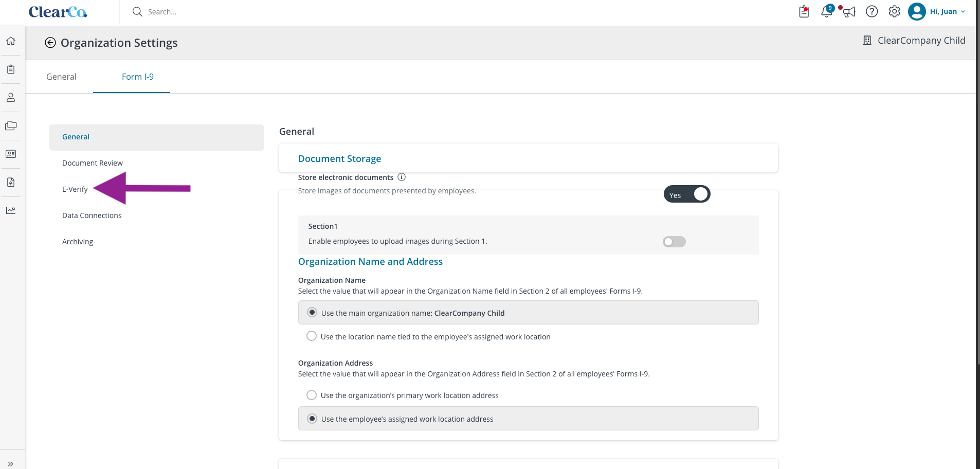
Task: Enable the Section1 image upload toggle
Action: [674, 242]
